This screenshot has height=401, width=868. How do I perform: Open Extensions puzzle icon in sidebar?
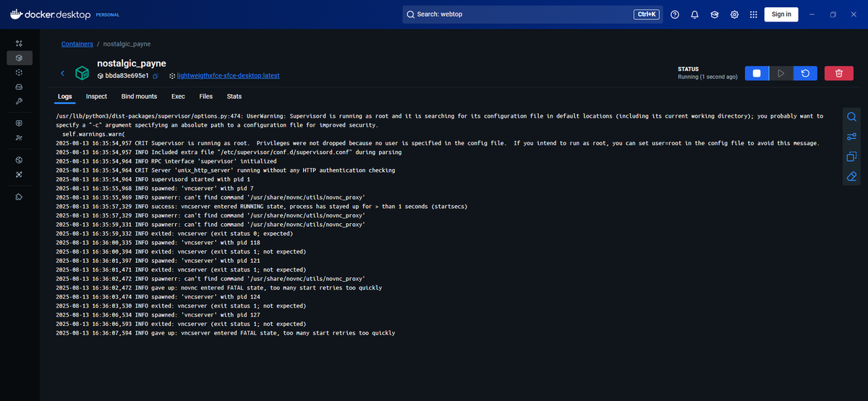pyautogui.click(x=20, y=197)
